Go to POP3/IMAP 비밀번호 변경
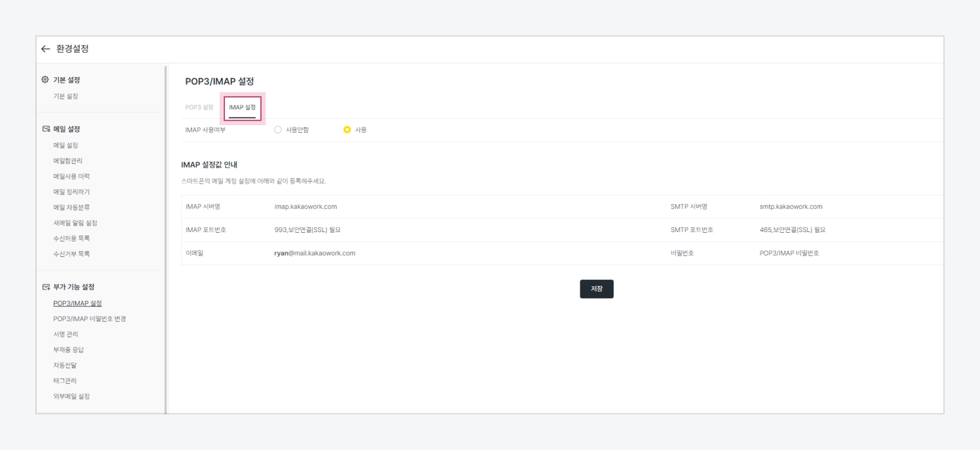 89,319
